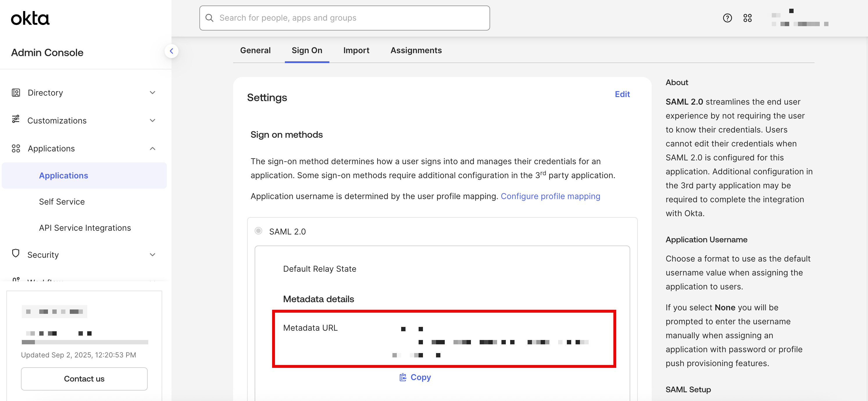Expand the Directory menu chevron
The width and height of the screenshot is (868, 401).
click(x=153, y=93)
